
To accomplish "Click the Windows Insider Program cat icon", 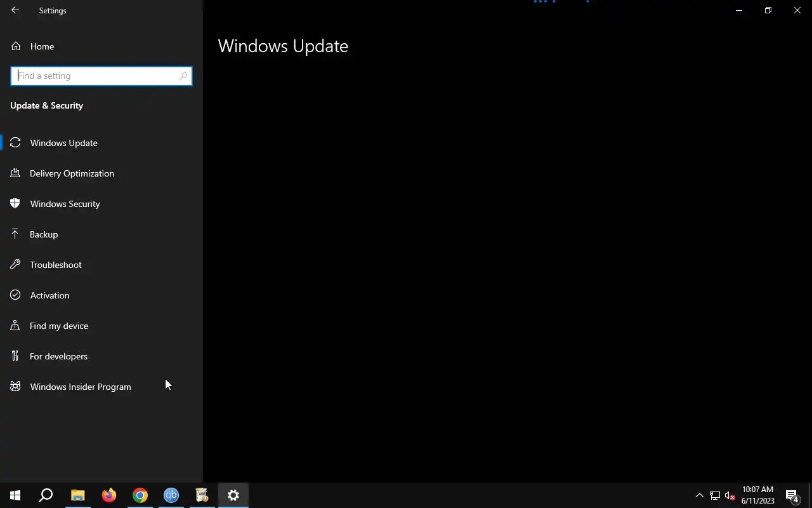I will coord(15,387).
